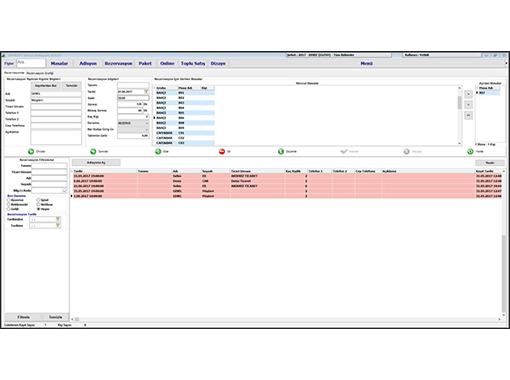The width and height of the screenshot is (510, 380).
Task: Click the Kayıtlardan Bul button
Action: [x=46, y=86]
